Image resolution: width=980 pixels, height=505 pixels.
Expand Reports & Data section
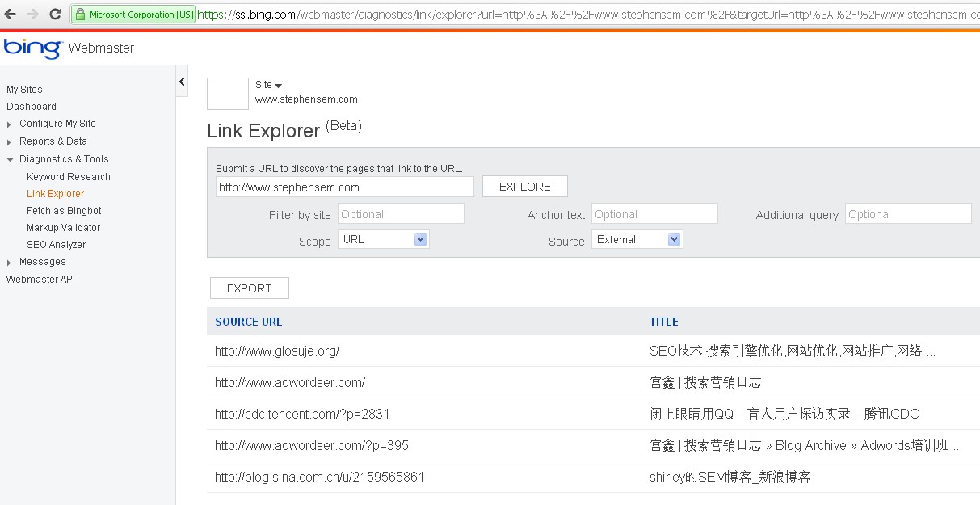coord(10,142)
